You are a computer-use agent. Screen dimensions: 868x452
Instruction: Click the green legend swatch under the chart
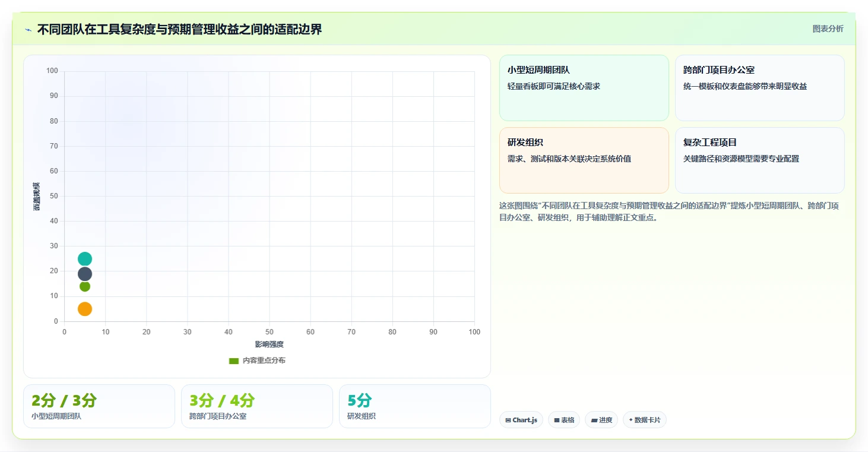pos(234,361)
